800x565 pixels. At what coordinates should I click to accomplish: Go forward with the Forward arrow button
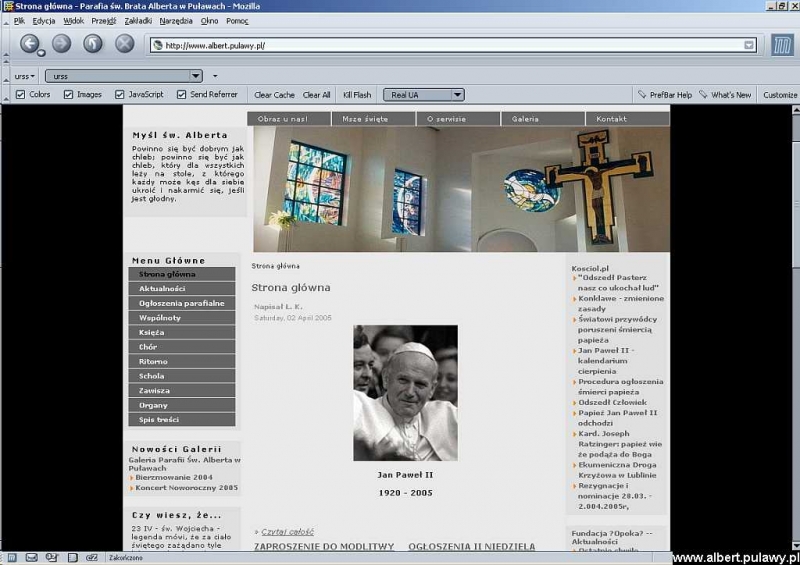pyautogui.click(x=61, y=43)
